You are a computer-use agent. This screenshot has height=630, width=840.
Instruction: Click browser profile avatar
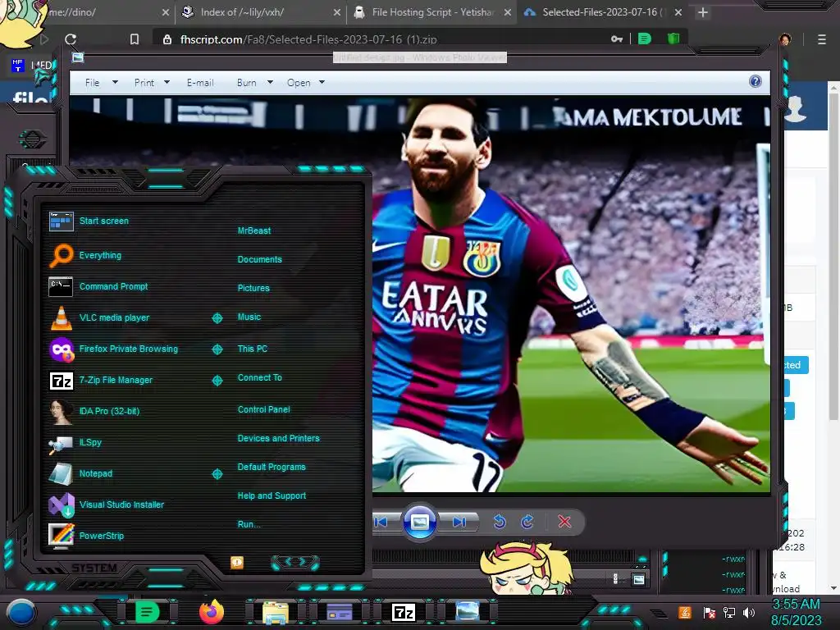click(785, 39)
